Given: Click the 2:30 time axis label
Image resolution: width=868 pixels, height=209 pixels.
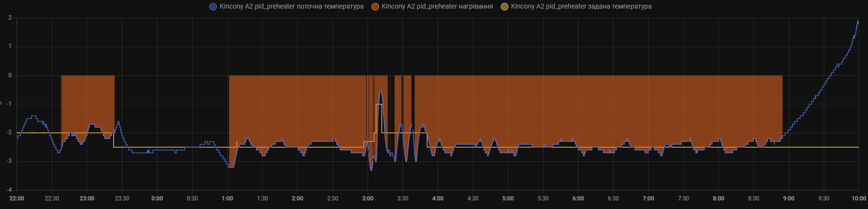Looking at the screenshot, I should [332, 199].
